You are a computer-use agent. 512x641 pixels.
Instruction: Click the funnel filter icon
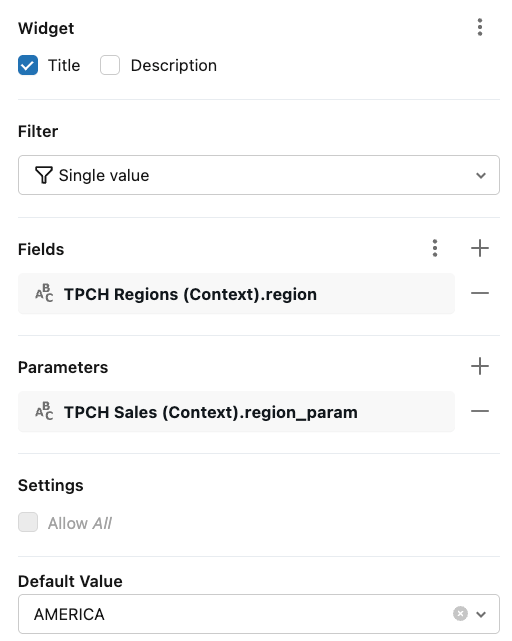point(43,175)
